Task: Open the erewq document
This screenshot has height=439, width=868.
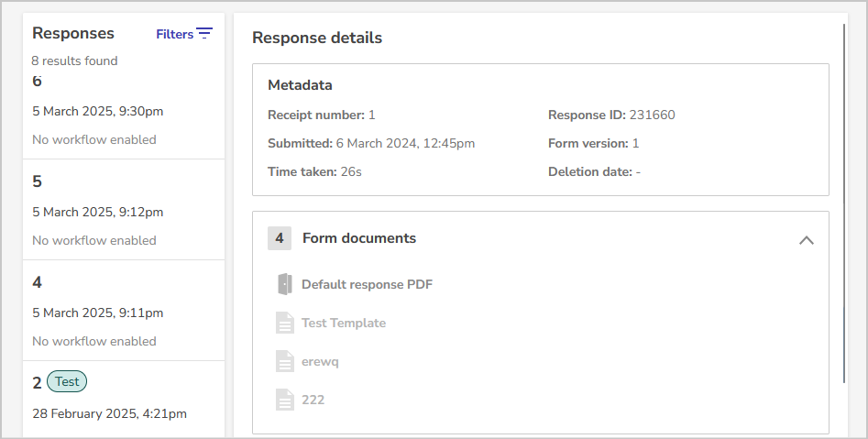Action: (x=320, y=361)
